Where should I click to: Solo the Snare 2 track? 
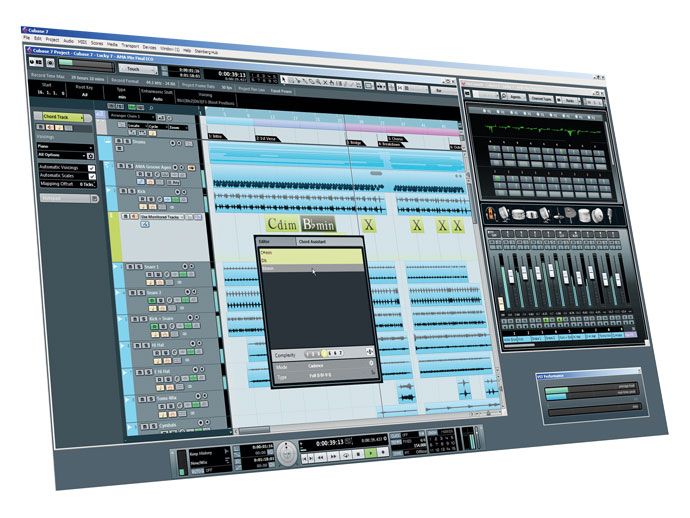coord(141,293)
